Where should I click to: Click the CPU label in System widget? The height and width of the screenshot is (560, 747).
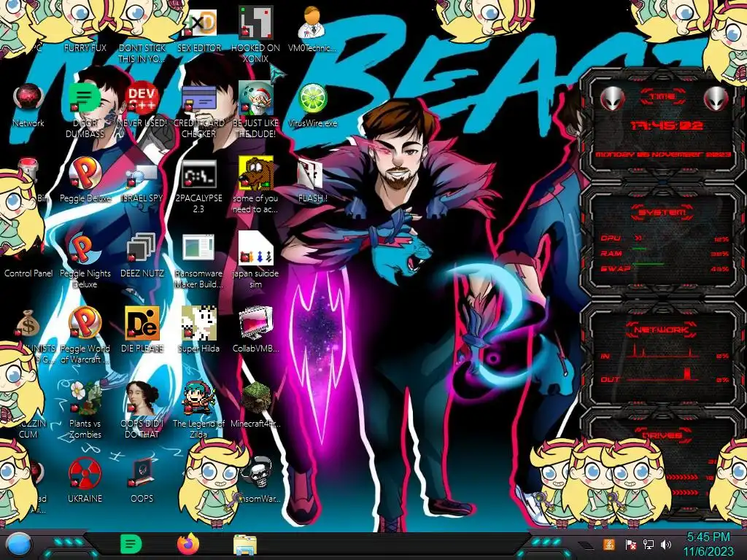pyautogui.click(x=611, y=238)
